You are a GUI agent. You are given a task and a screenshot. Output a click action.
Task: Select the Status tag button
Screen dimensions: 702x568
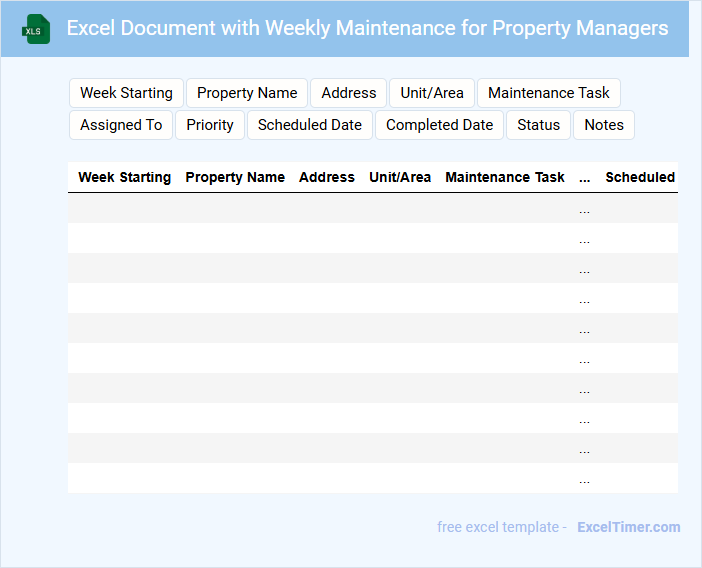tap(539, 125)
